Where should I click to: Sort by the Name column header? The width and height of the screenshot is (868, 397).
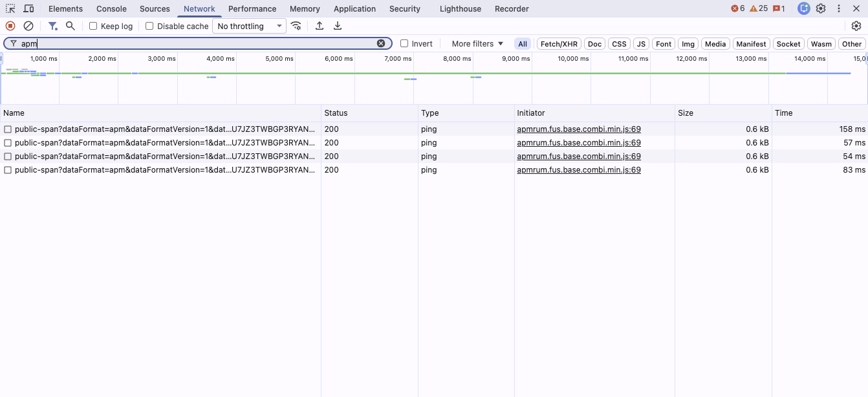pyautogui.click(x=160, y=113)
